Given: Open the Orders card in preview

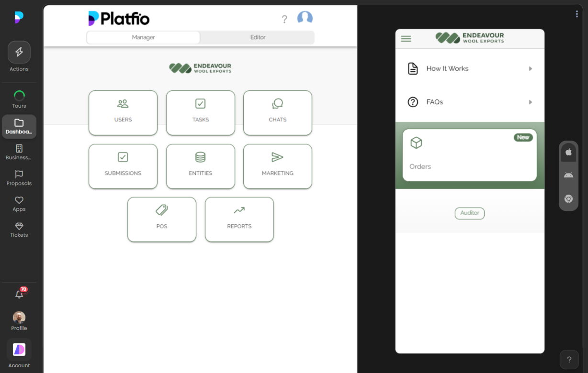Looking at the screenshot, I should 469,155.
